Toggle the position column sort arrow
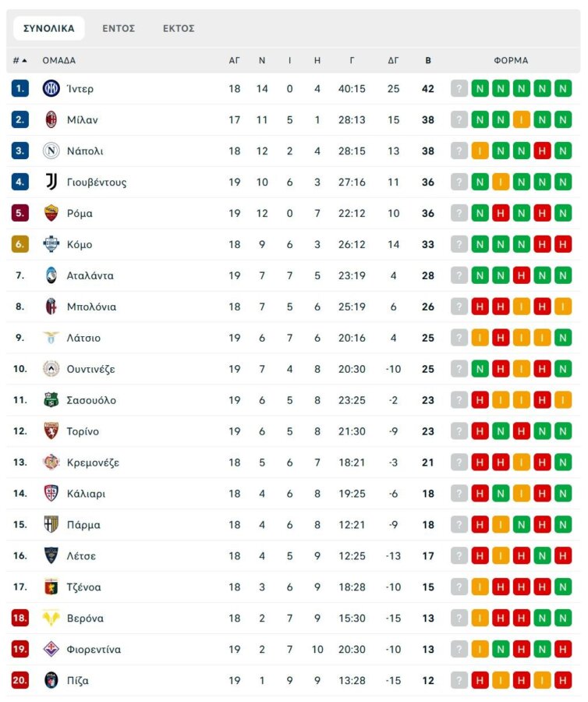Screen dimensions: 588x702 (25, 60)
